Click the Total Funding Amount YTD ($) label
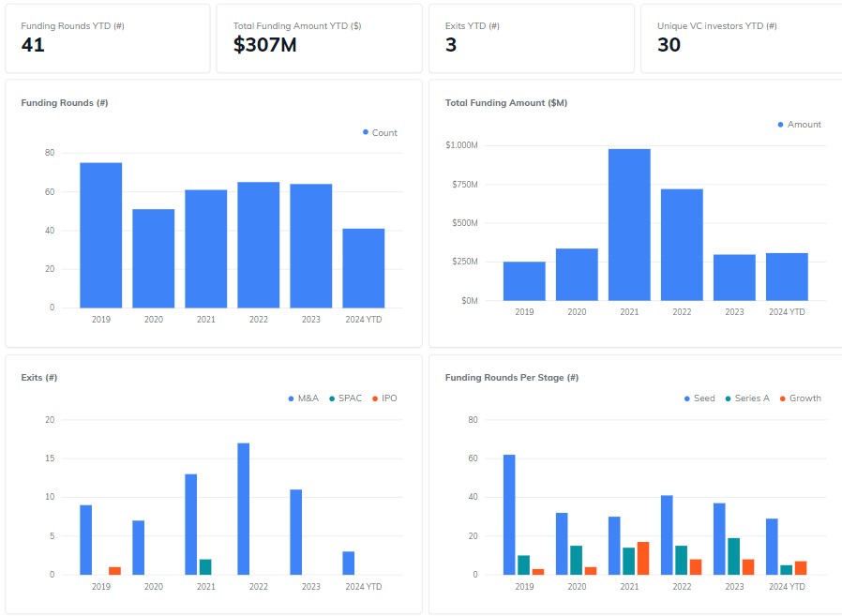The image size is (842, 616). 297,25
